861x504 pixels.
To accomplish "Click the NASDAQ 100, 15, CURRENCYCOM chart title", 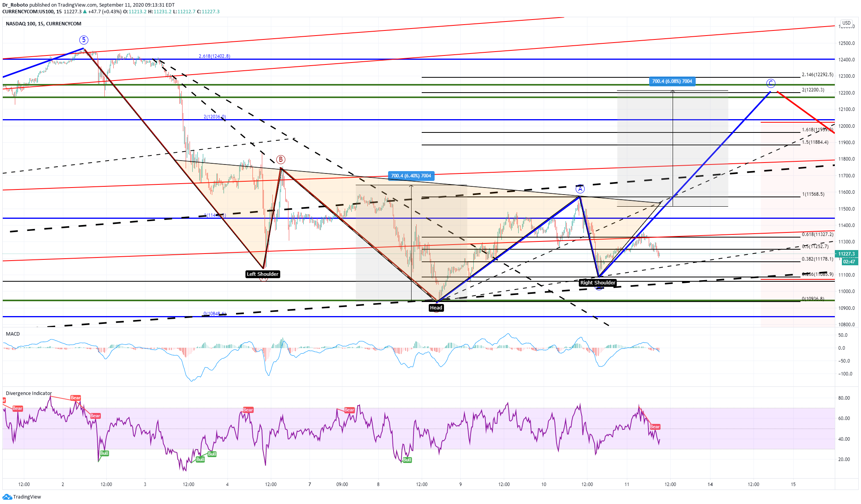I will (44, 23).
